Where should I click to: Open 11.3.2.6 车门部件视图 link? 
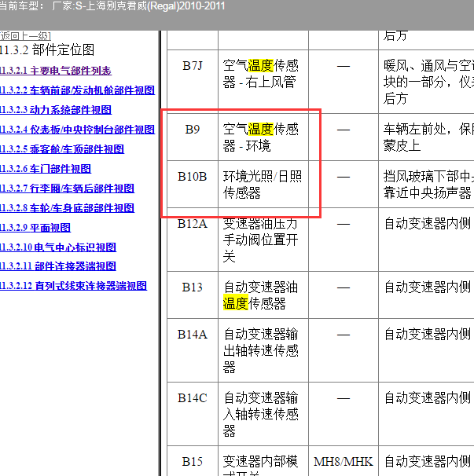[x=46, y=169]
